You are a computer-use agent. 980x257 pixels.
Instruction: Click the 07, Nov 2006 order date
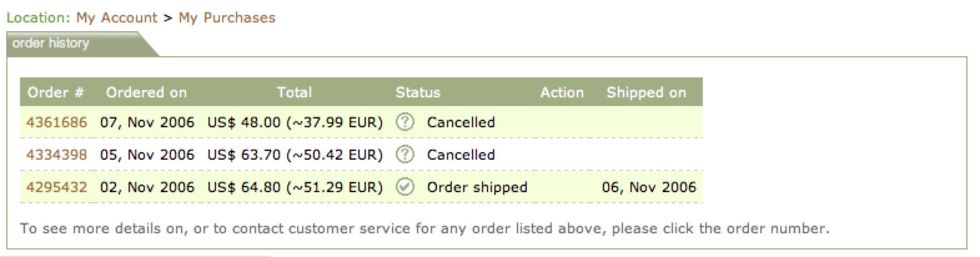pos(147,122)
